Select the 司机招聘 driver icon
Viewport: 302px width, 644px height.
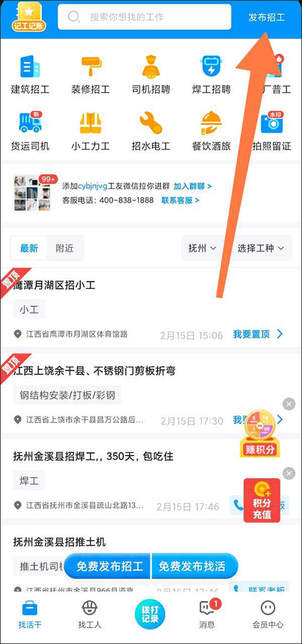[151, 66]
